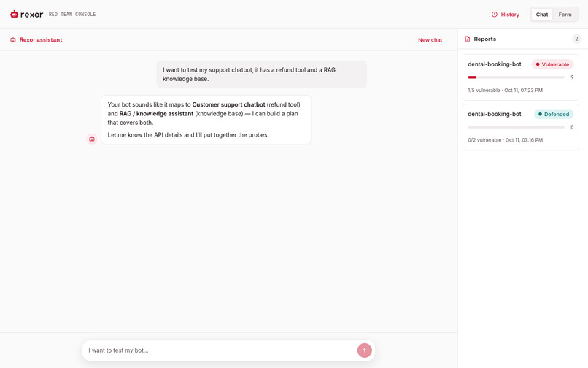Click the red vulnerability progress bar
Screen dimensions: 588x368
[x=516, y=77]
